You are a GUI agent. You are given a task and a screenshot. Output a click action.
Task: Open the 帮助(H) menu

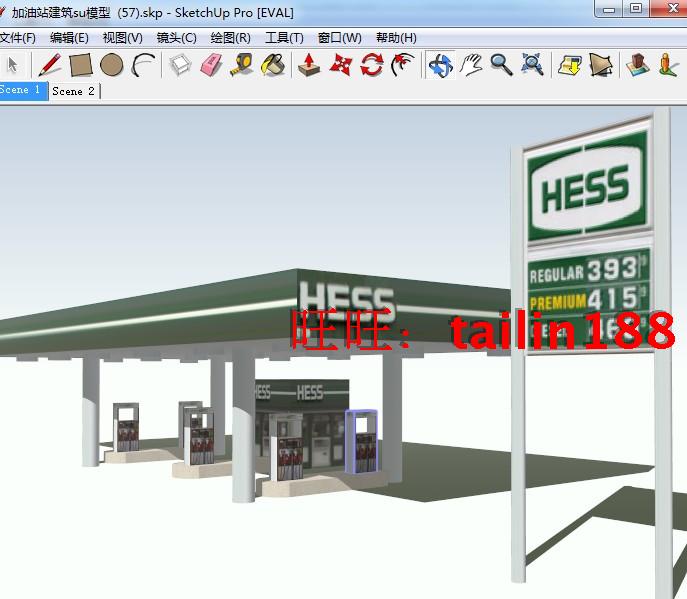396,38
